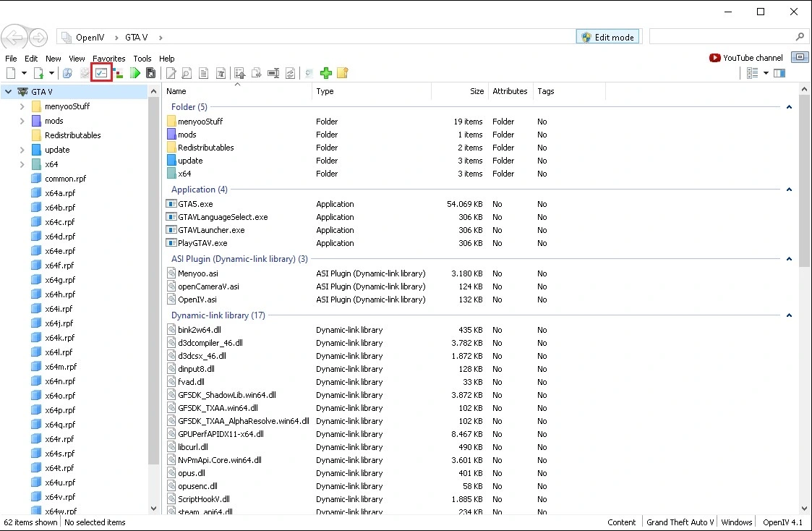
Task: Click the new folder yellow icon
Action: pyautogui.click(x=342, y=73)
